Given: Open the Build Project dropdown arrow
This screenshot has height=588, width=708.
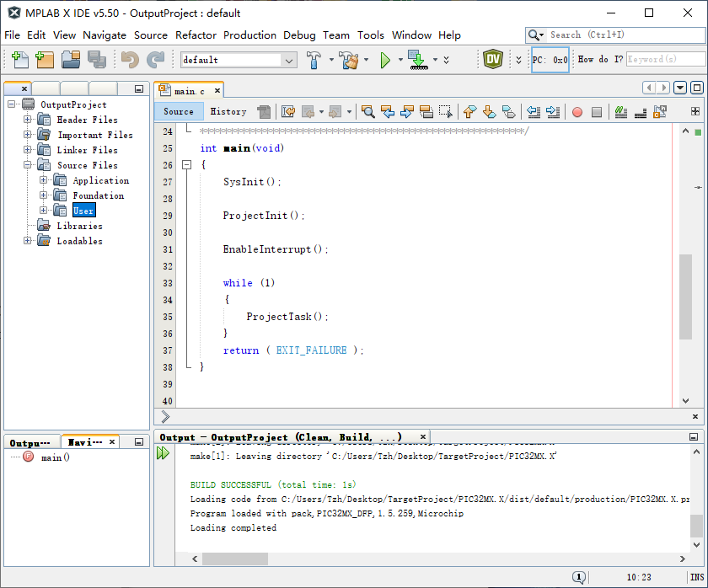Looking at the screenshot, I should pyautogui.click(x=331, y=60).
